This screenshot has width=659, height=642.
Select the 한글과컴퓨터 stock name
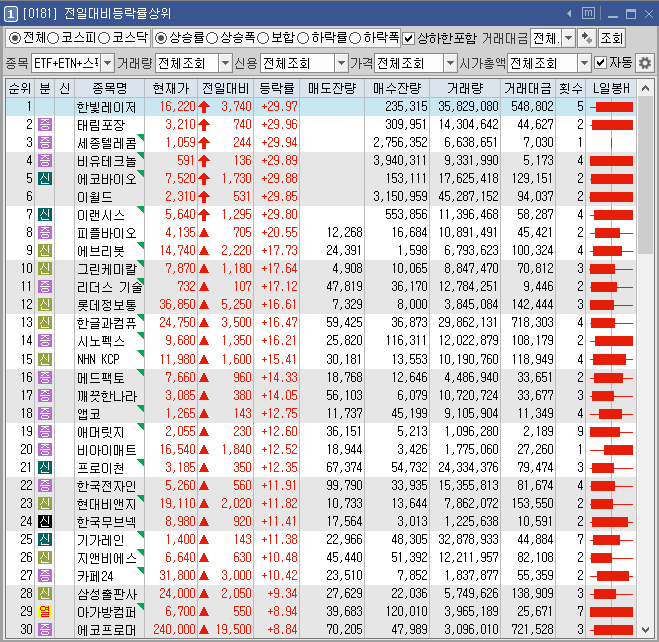[x=107, y=323]
